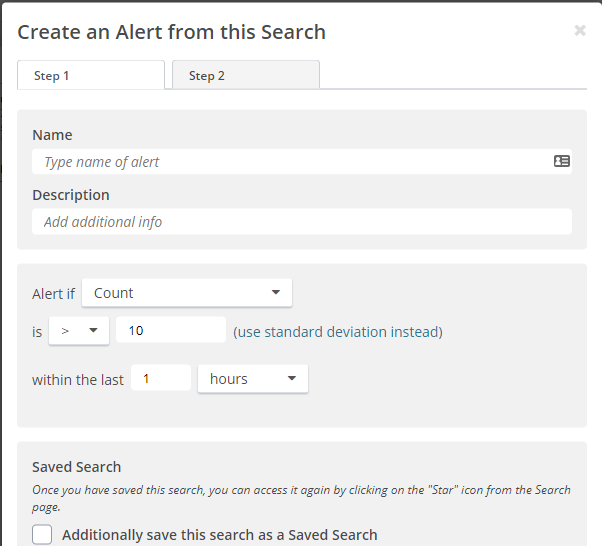
Task: Click the Name field label
Action: pos(52,135)
